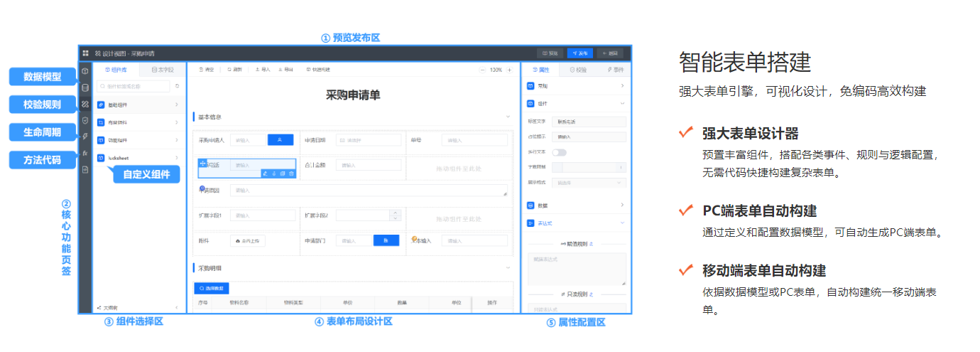Switch to the 表字段 tab
The width and height of the screenshot is (980, 352).
pos(163,70)
